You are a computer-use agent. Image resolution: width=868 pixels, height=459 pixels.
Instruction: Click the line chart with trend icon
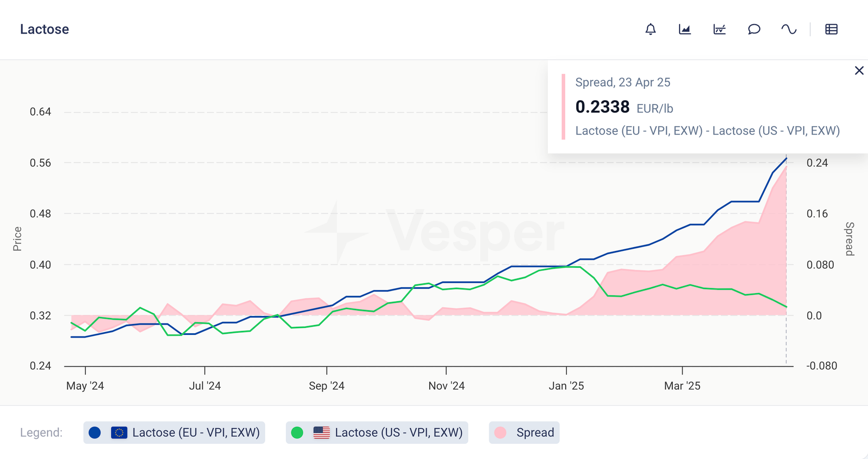719,29
